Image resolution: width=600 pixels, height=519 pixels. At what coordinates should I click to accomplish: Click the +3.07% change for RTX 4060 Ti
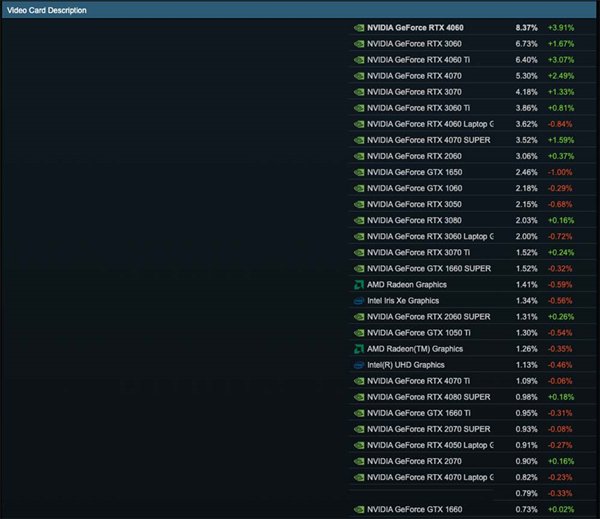(x=561, y=60)
